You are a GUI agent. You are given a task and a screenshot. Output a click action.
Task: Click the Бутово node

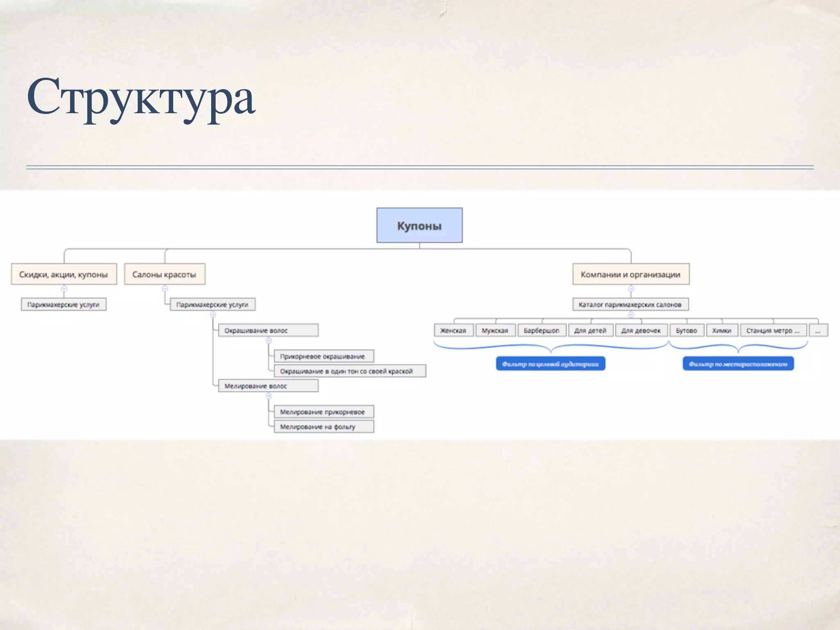[x=687, y=330]
